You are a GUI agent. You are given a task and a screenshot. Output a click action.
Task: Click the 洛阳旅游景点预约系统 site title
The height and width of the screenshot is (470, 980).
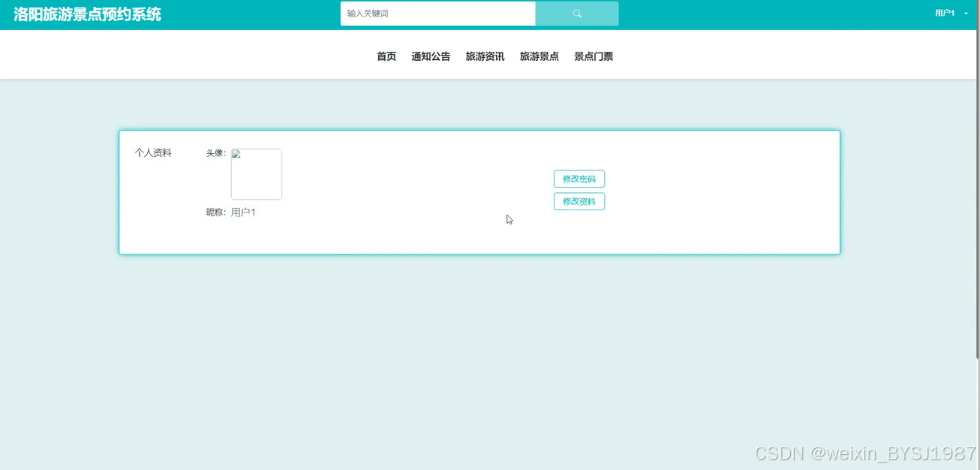coord(87,14)
